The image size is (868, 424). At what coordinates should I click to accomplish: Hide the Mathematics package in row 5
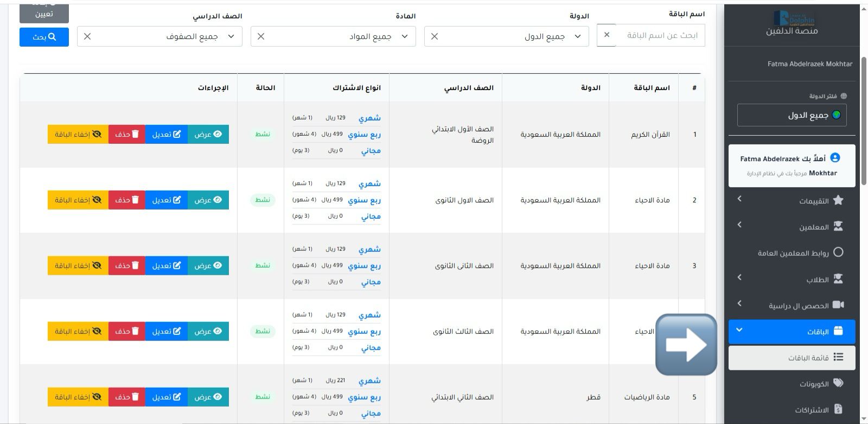pos(78,397)
